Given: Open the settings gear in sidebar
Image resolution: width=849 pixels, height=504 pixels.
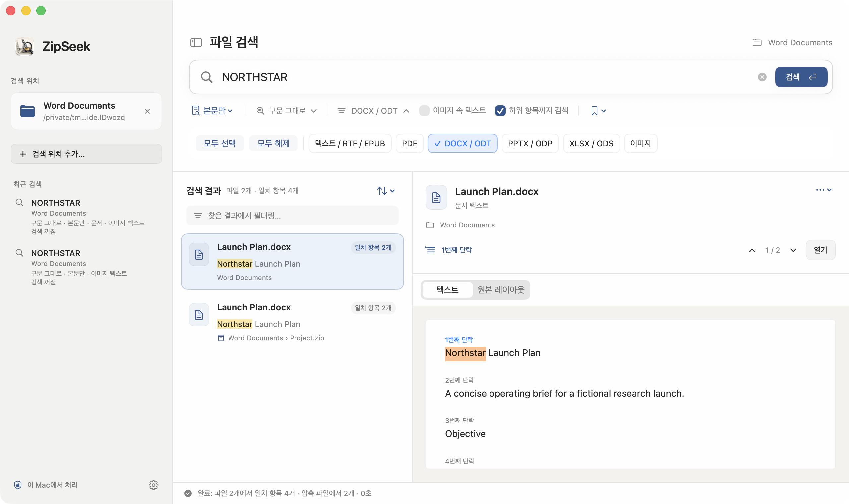Looking at the screenshot, I should coord(153,485).
